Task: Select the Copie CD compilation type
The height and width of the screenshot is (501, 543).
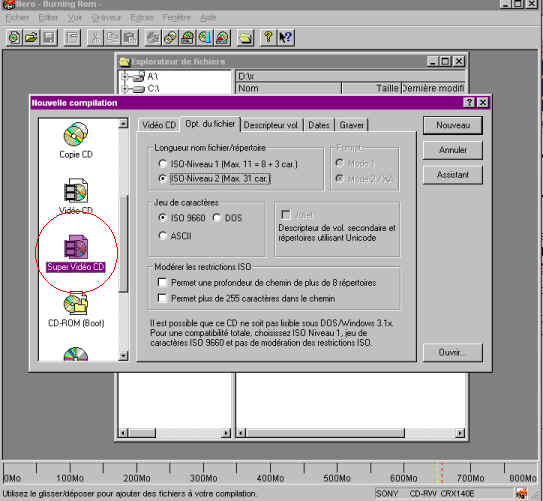Action: coord(76,141)
